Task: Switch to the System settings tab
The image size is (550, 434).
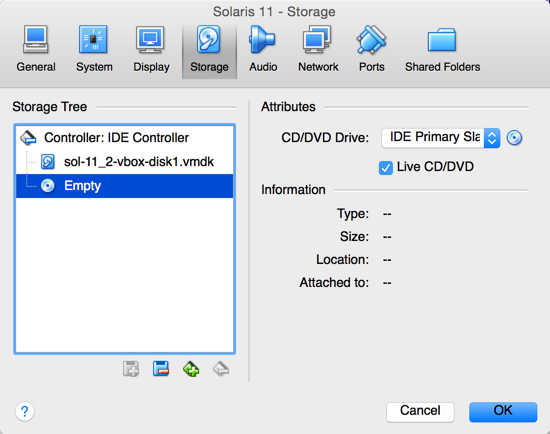Action: tap(94, 49)
